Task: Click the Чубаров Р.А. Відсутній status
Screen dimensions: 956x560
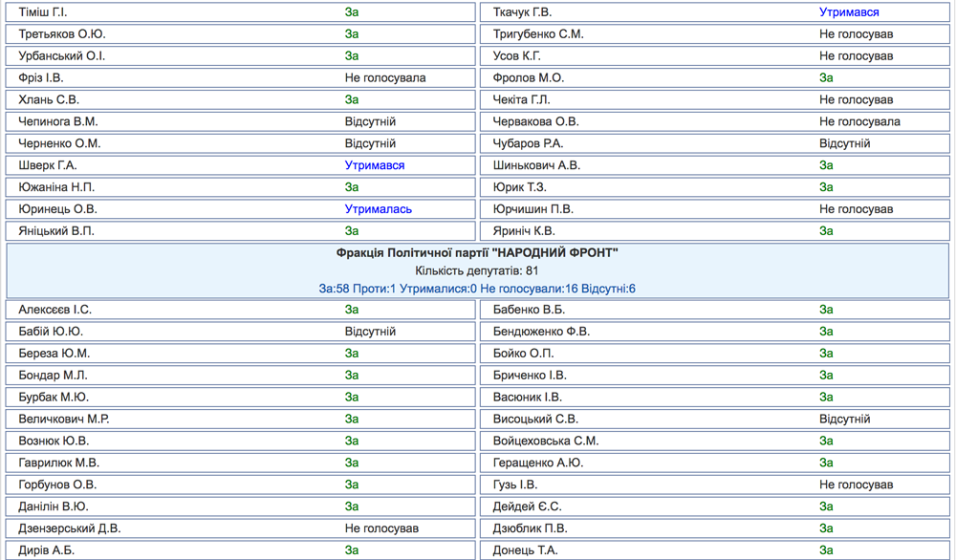Action: coord(844,143)
